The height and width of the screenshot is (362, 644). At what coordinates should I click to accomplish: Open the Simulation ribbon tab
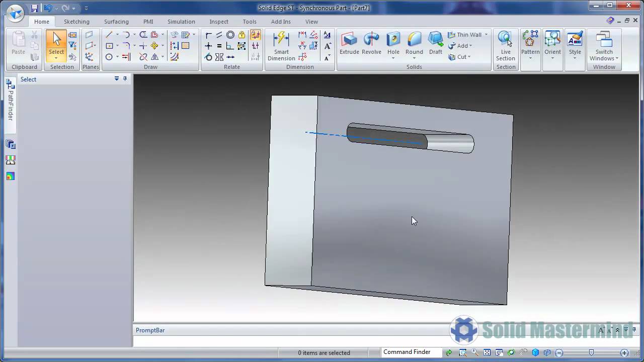click(x=181, y=22)
